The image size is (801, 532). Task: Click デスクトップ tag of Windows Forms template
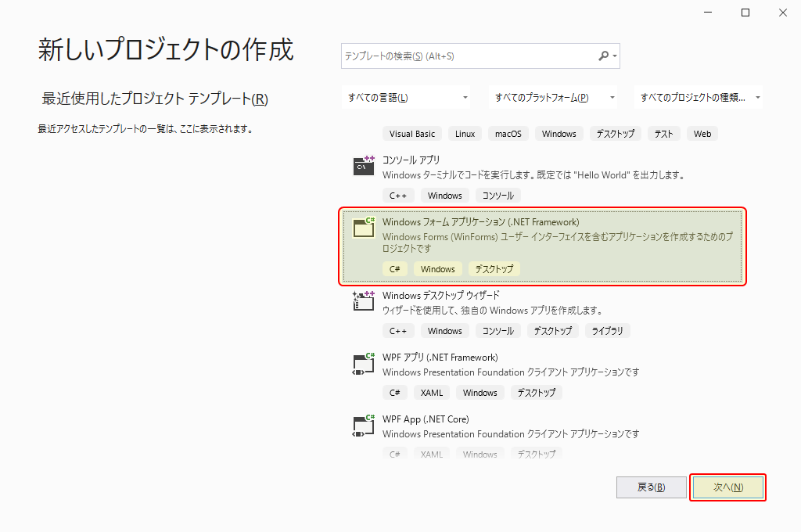494,269
